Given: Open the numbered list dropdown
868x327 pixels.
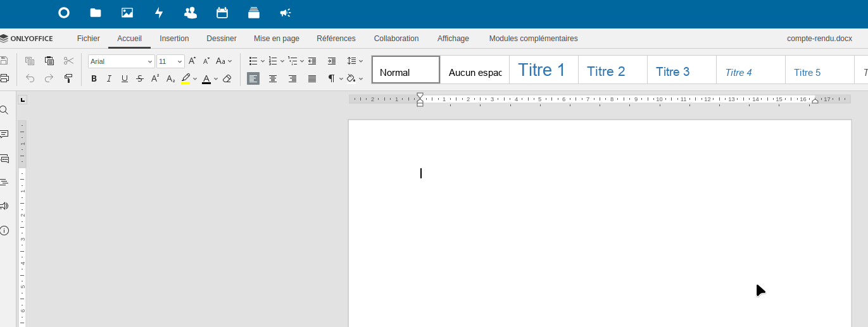Looking at the screenshot, I should 282,61.
